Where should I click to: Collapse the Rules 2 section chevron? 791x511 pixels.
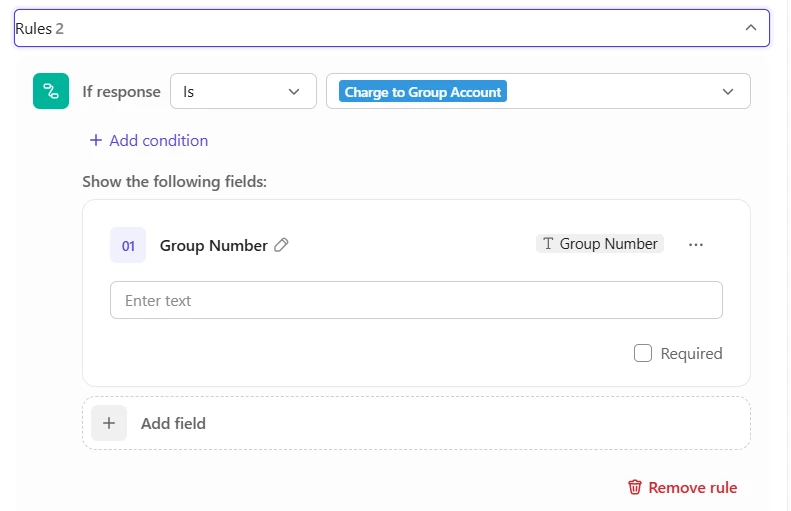pos(751,28)
